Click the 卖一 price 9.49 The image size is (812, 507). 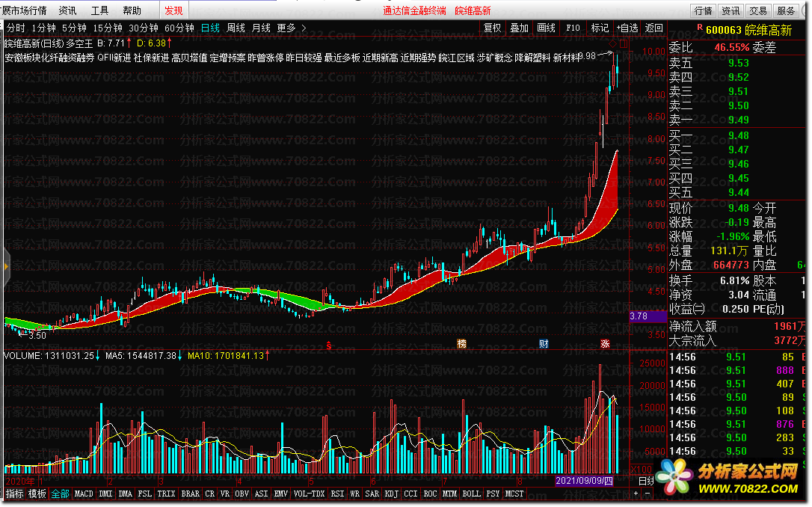(739, 120)
